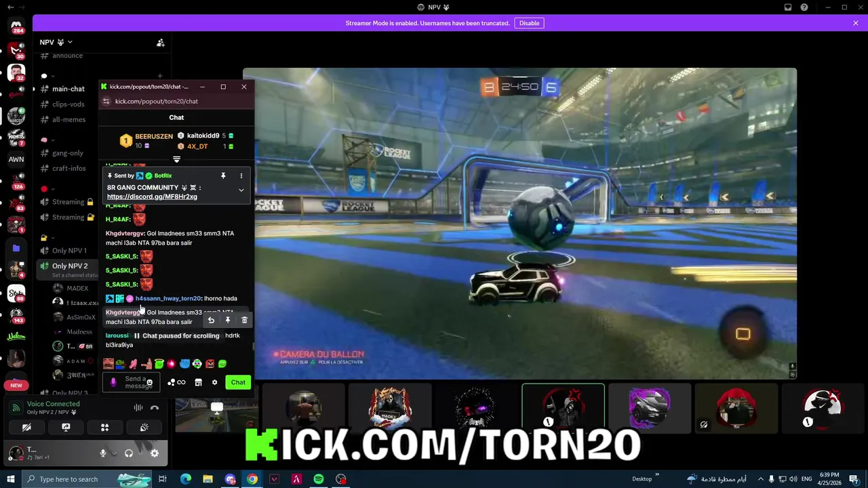This screenshot has height=488, width=868.
Task: Open the Discord activities launcher
Action: point(104,428)
